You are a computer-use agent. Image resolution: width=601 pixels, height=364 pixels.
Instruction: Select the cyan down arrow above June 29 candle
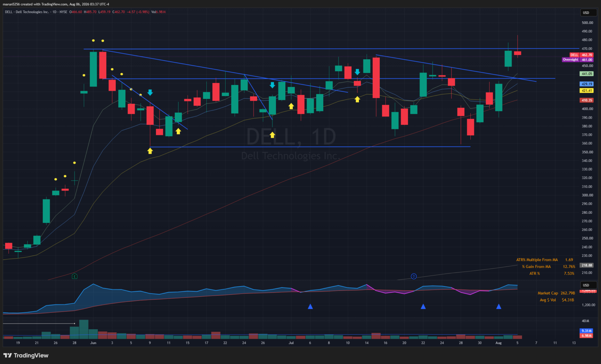272,85
